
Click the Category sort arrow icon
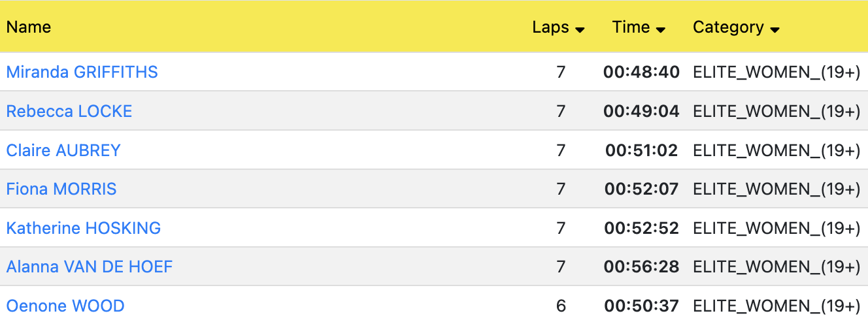coord(775,29)
